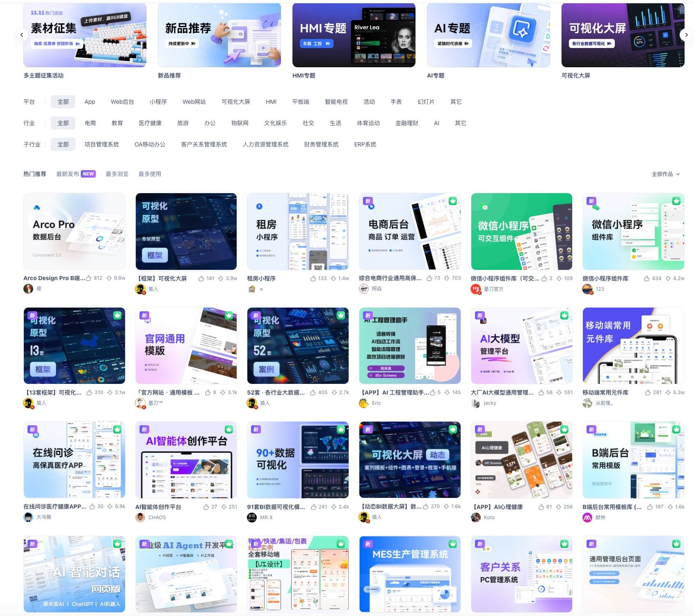Select the App platform filter
The height and width of the screenshot is (616, 694).
coord(90,102)
